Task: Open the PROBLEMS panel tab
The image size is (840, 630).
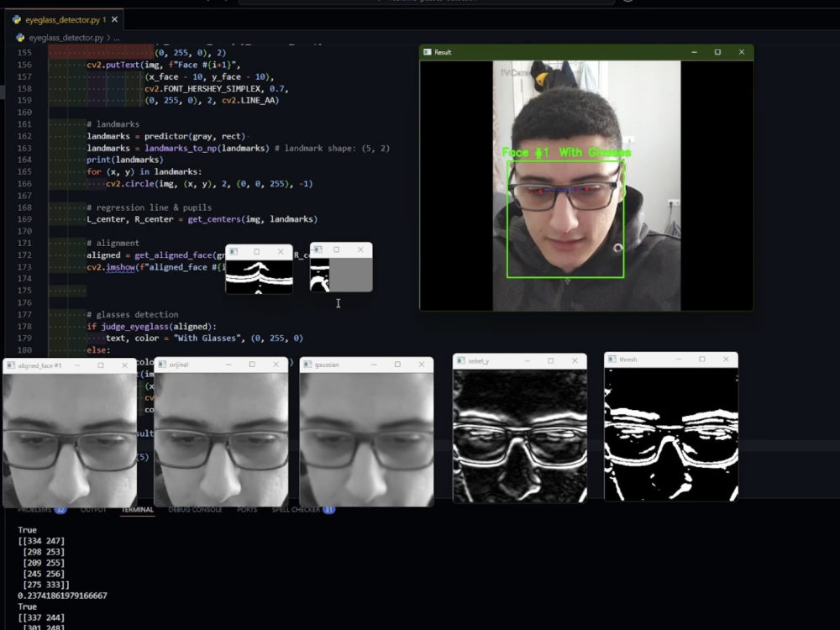Action: pyautogui.click(x=41, y=510)
